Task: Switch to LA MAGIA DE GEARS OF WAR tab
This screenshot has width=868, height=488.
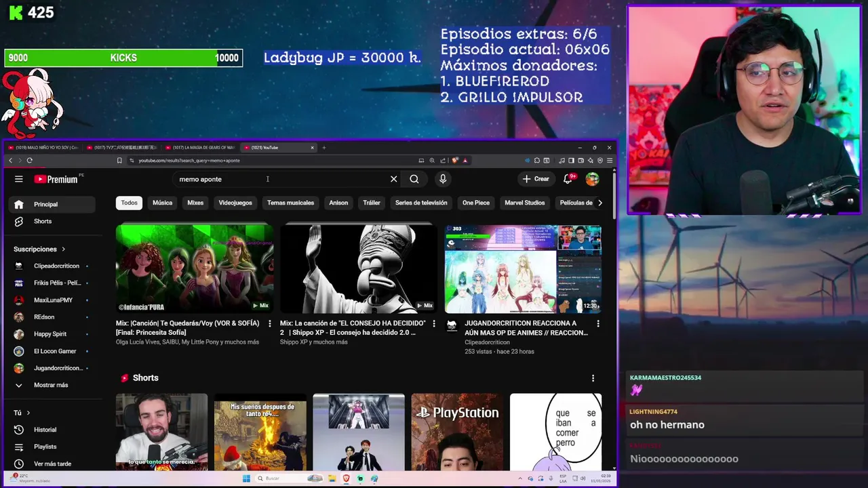Action: [201, 147]
